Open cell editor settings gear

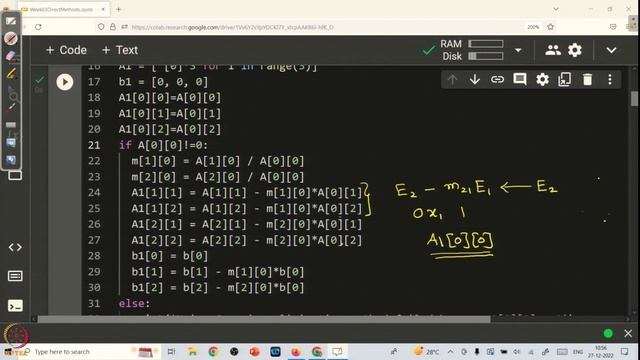click(542, 79)
